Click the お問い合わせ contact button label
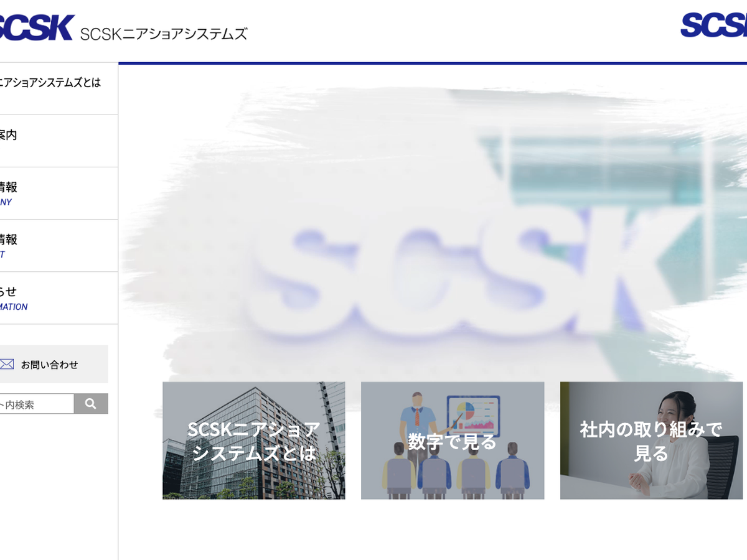This screenshot has width=747, height=560. pos(50,365)
